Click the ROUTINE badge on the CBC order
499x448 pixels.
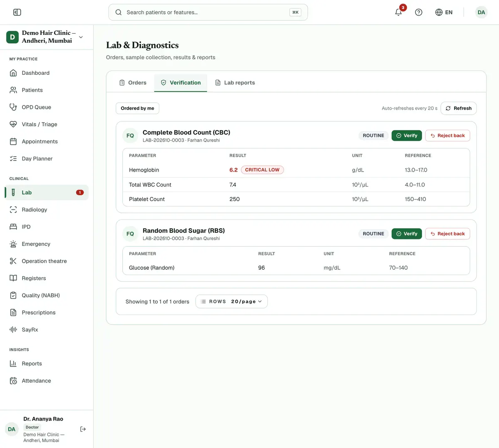coord(373,135)
